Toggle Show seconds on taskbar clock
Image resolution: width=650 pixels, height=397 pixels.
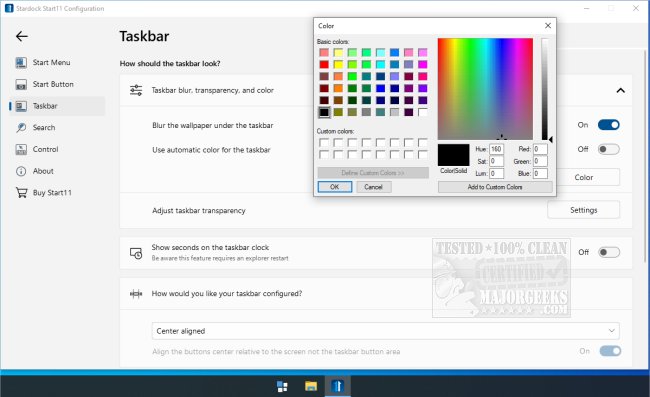coord(609,252)
